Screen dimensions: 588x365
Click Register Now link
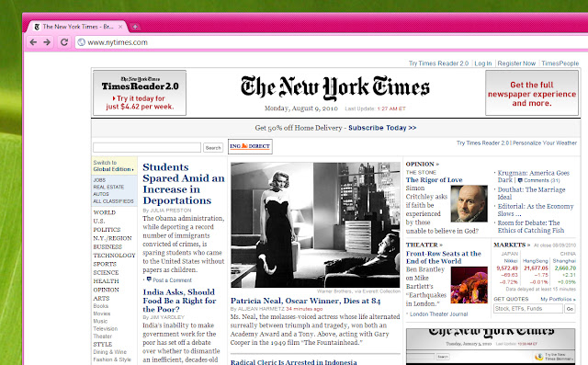tap(516, 63)
